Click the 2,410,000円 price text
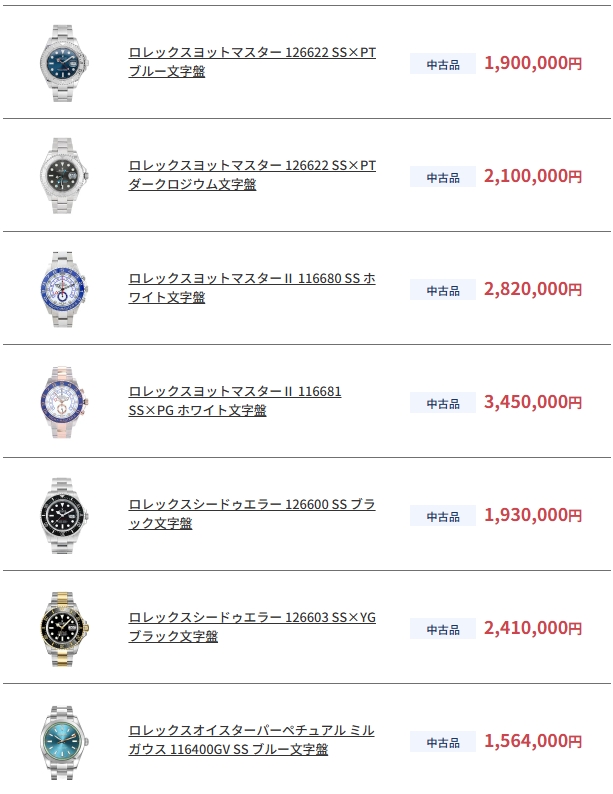 (532, 628)
